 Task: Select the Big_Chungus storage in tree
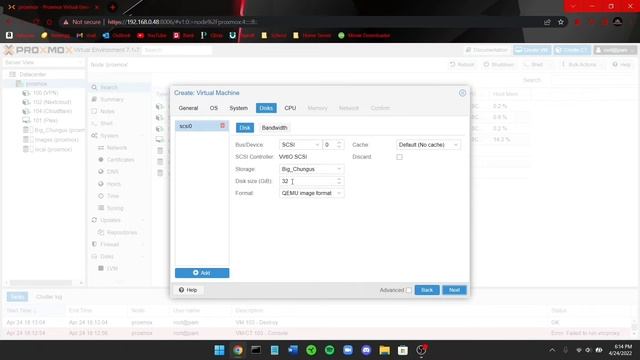[x=54, y=130]
